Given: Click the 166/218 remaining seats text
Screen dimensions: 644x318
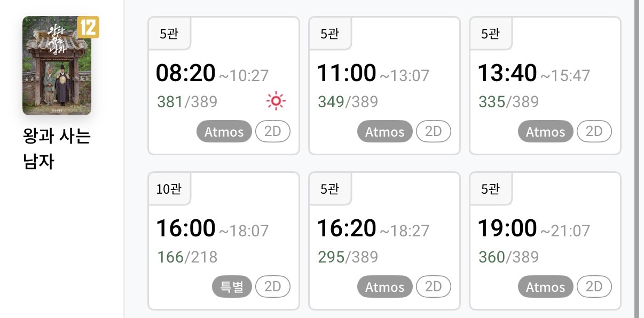Looking at the screenshot, I should 187,257.
